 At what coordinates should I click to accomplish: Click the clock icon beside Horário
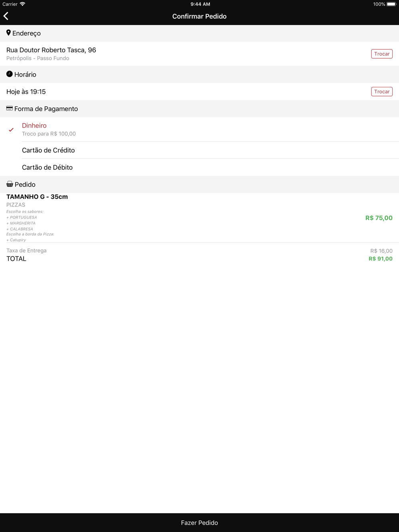tap(10, 74)
